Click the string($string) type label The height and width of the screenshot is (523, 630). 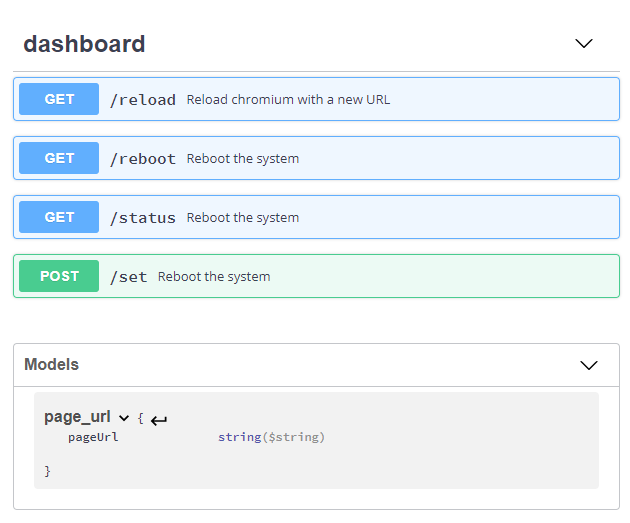(x=271, y=437)
